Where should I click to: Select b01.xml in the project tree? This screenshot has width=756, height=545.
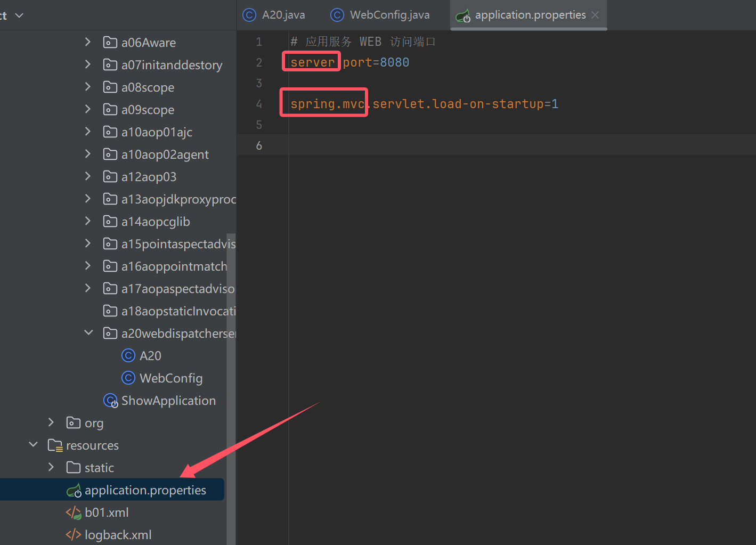click(x=107, y=513)
